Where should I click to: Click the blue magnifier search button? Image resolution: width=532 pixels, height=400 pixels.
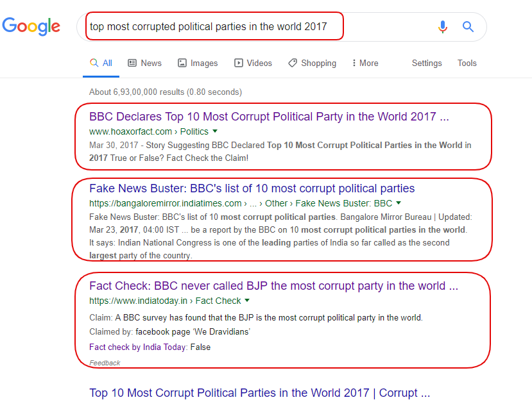[x=468, y=26]
